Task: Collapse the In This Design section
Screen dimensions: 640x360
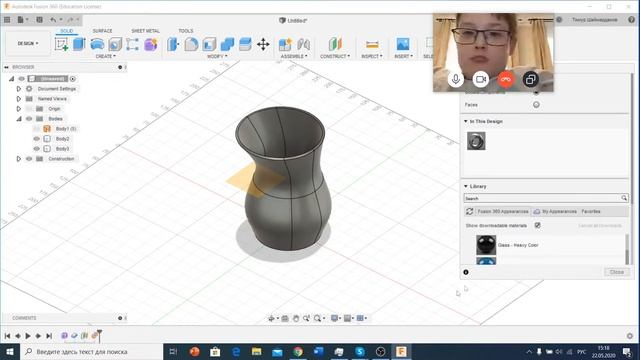Action: tap(466, 121)
